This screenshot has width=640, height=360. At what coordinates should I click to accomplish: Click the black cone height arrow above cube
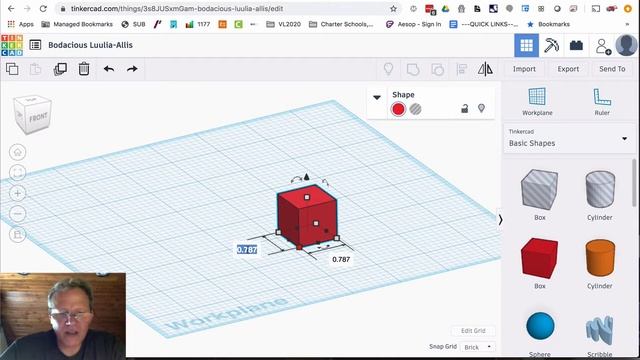point(307,177)
